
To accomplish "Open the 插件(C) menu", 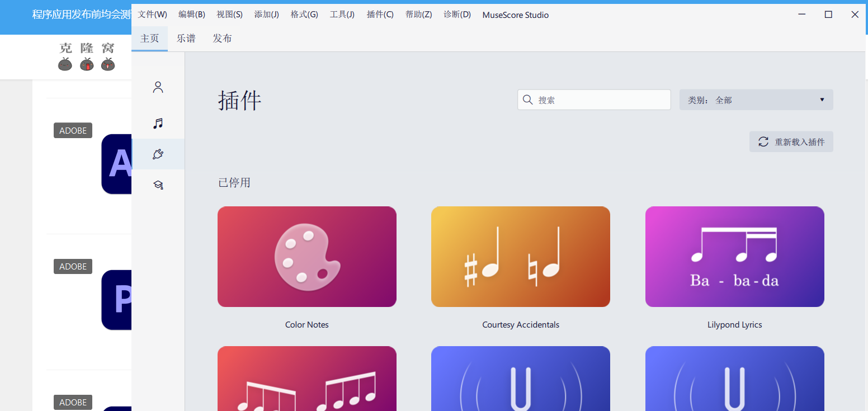I will (x=380, y=15).
